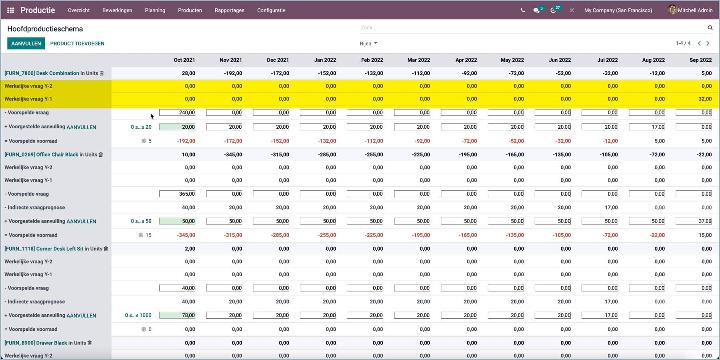Open the Drawer Black product link
The height and width of the screenshot is (360, 720).
(36, 343)
